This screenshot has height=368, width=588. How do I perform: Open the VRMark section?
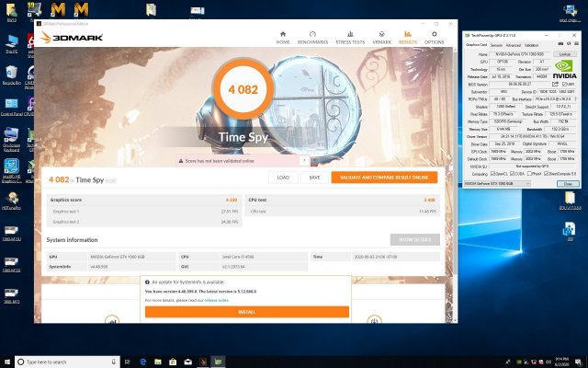click(380, 38)
